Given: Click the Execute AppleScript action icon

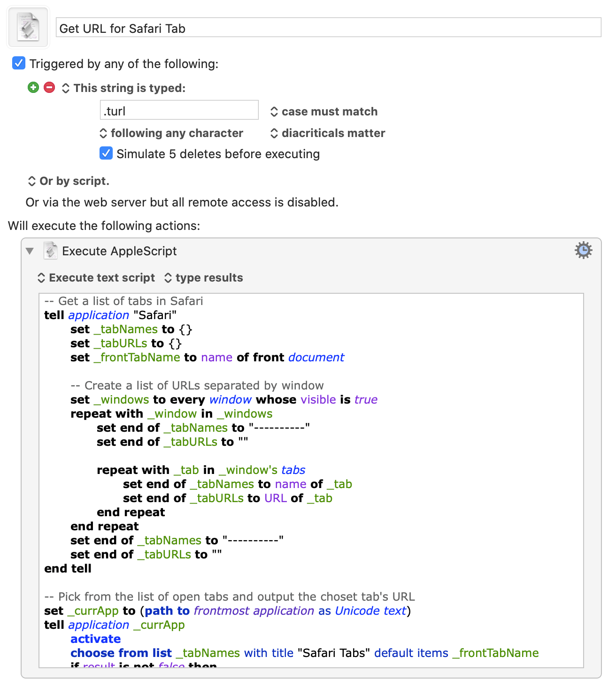Looking at the screenshot, I should [50, 251].
